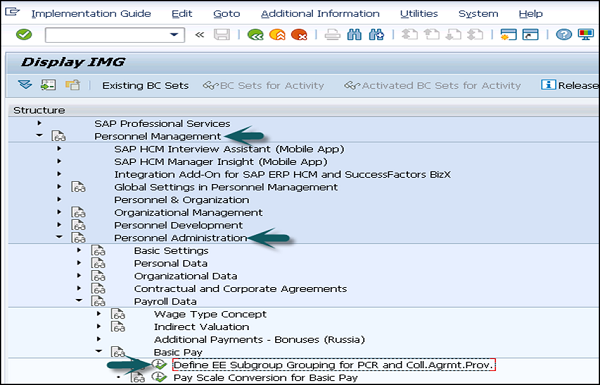Click the green checkmark Enter icon

(24, 35)
